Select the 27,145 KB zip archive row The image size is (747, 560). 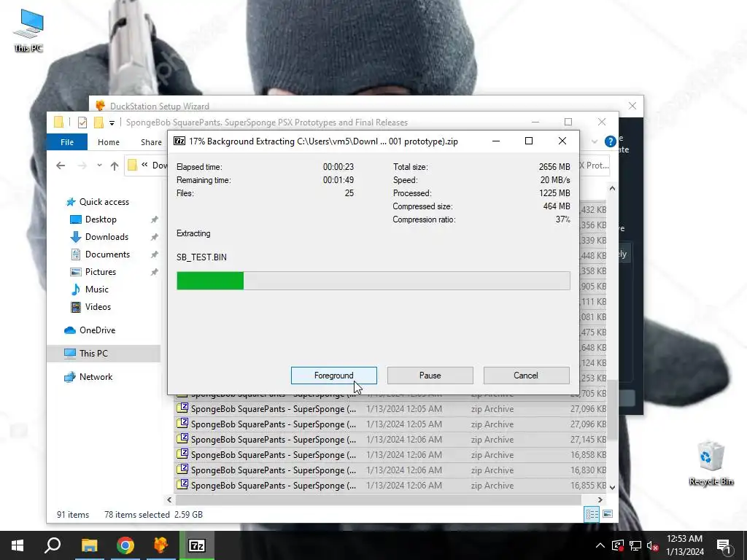(x=391, y=440)
